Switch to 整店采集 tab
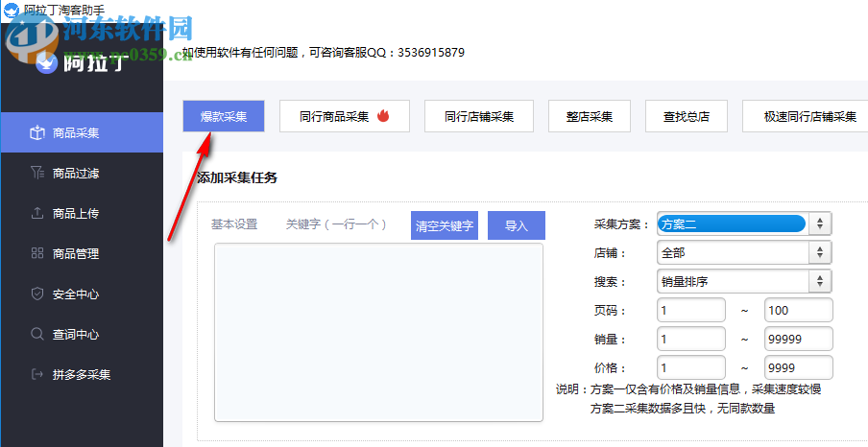 [590, 116]
